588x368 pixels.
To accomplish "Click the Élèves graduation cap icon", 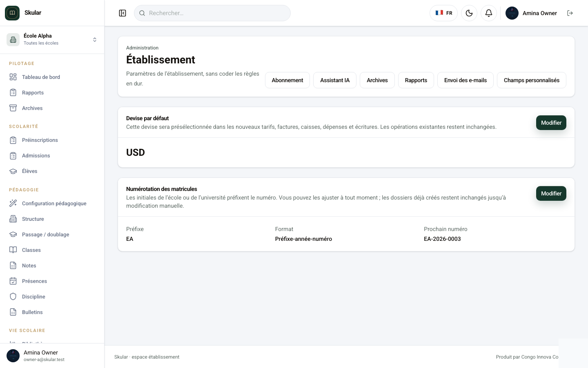I will (13, 171).
